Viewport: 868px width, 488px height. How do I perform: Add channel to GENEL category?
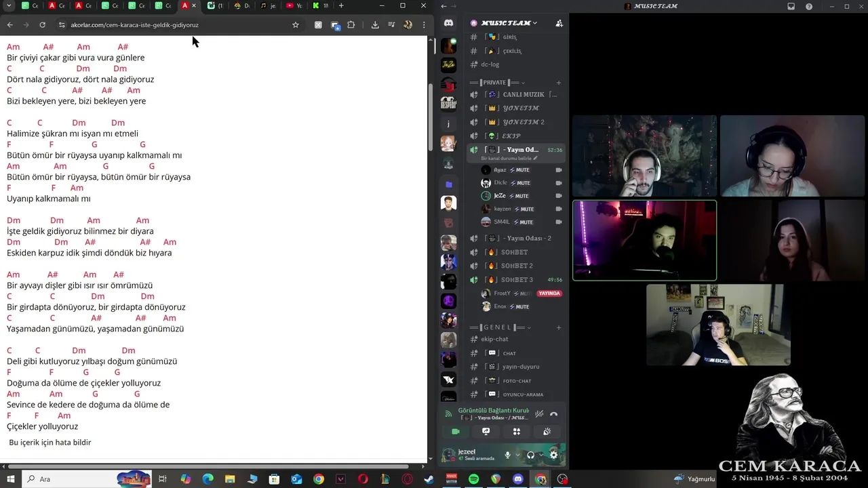tap(559, 327)
